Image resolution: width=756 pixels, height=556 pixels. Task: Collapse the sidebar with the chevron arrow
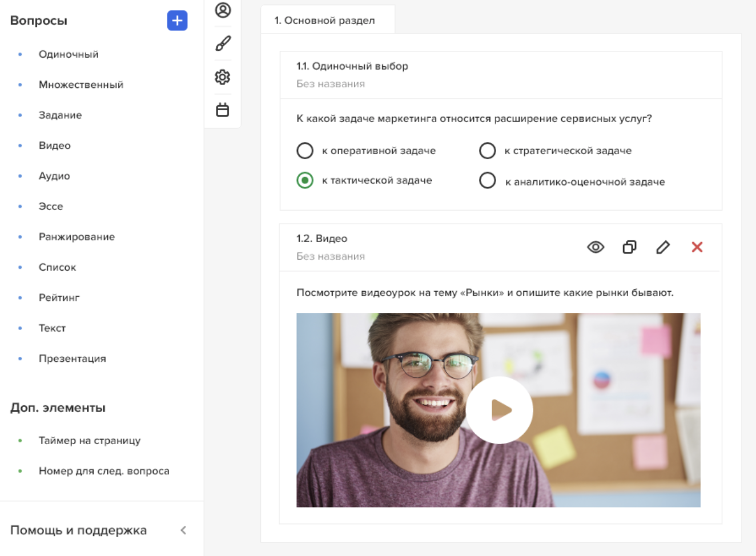183,530
